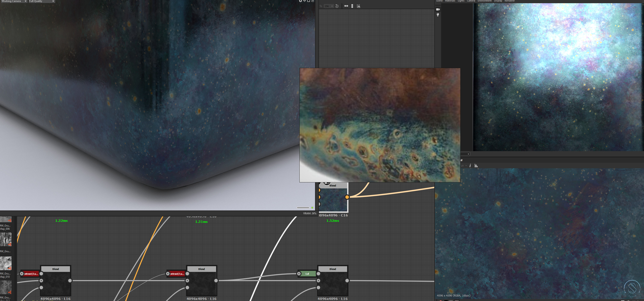This screenshot has height=301, width=644.
Task: Click the 3D viewport settings gear icon
Action: click(300, 1)
